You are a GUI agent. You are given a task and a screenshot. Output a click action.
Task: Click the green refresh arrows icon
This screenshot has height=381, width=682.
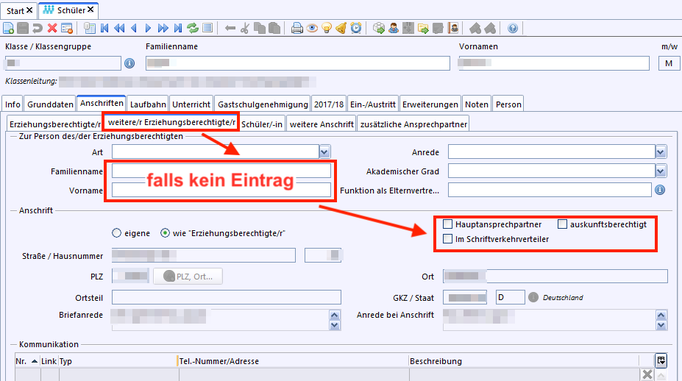pos(193,28)
